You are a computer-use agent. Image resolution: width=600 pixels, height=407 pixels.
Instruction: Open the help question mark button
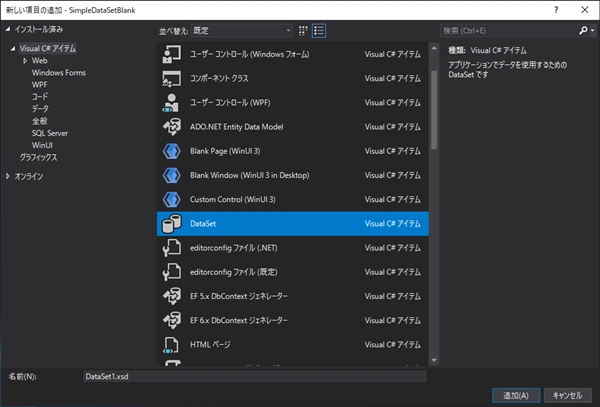coord(556,10)
